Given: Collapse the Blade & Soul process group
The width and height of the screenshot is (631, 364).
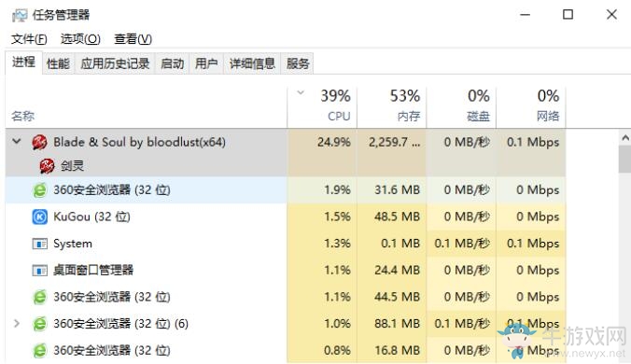Looking at the screenshot, I should (x=17, y=141).
